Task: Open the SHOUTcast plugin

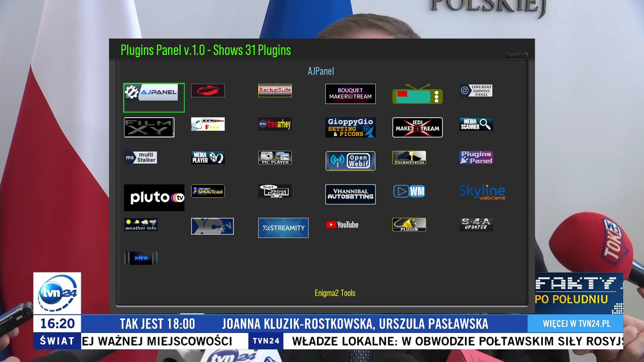Action: (208, 191)
